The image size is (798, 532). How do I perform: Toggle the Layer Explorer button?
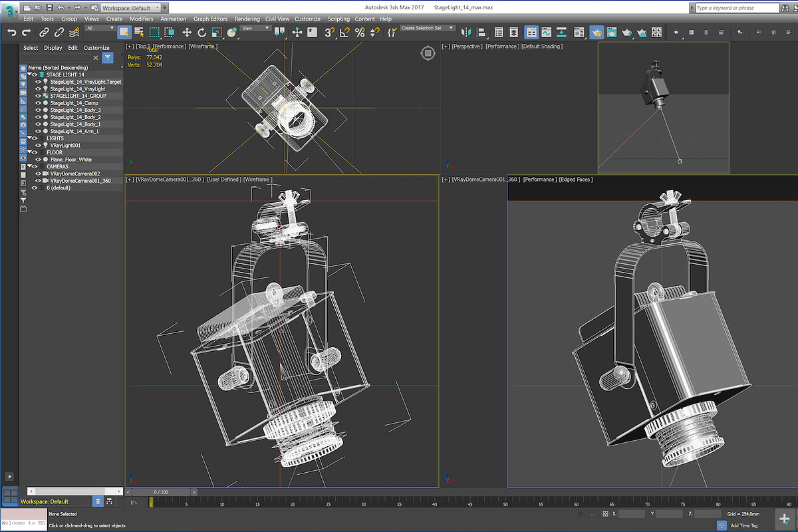click(514, 32)
